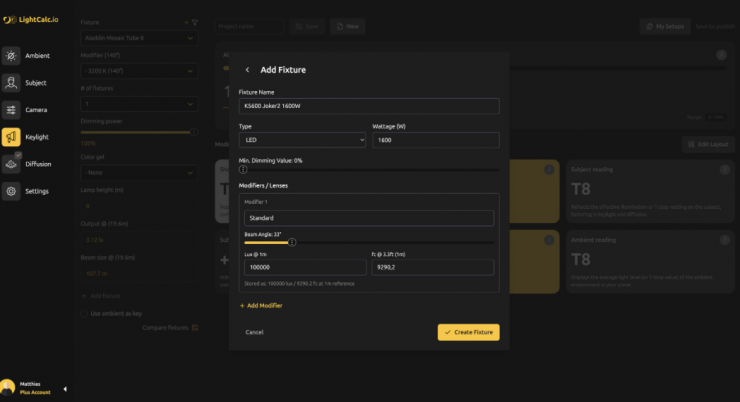Open the Camera sliders icon in sidebar
The width and height of the screenshot is (740, 402).
(x=11, y=110)
